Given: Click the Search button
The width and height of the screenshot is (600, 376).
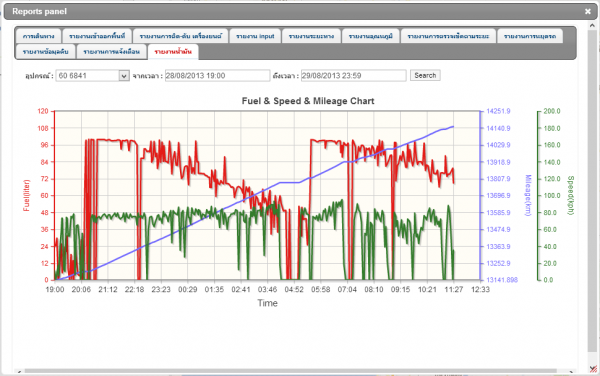Looking at the screenshot, I should (425, 75).
